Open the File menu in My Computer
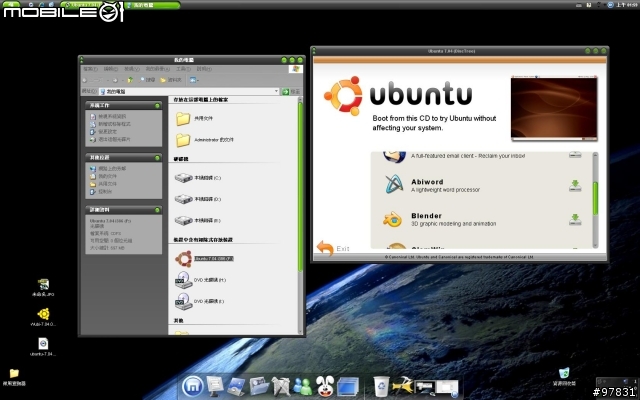 (90, 69)
